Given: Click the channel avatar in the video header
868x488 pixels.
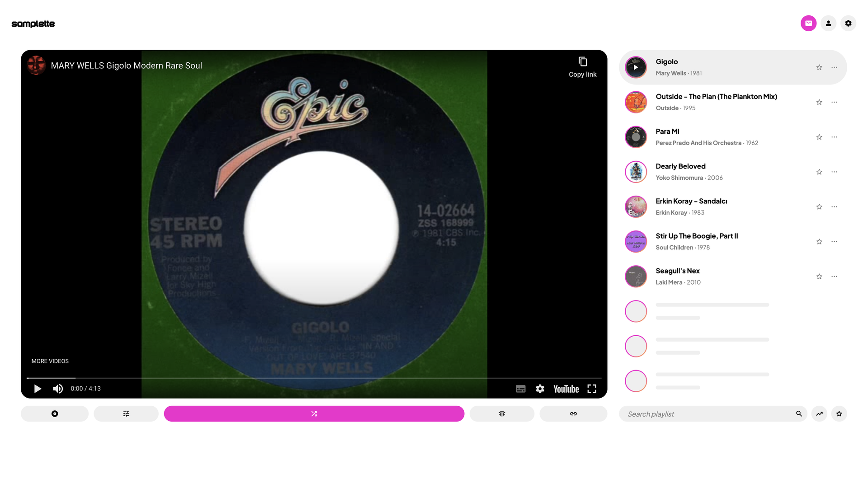Looking at the screenshot, I should [36, 66].
